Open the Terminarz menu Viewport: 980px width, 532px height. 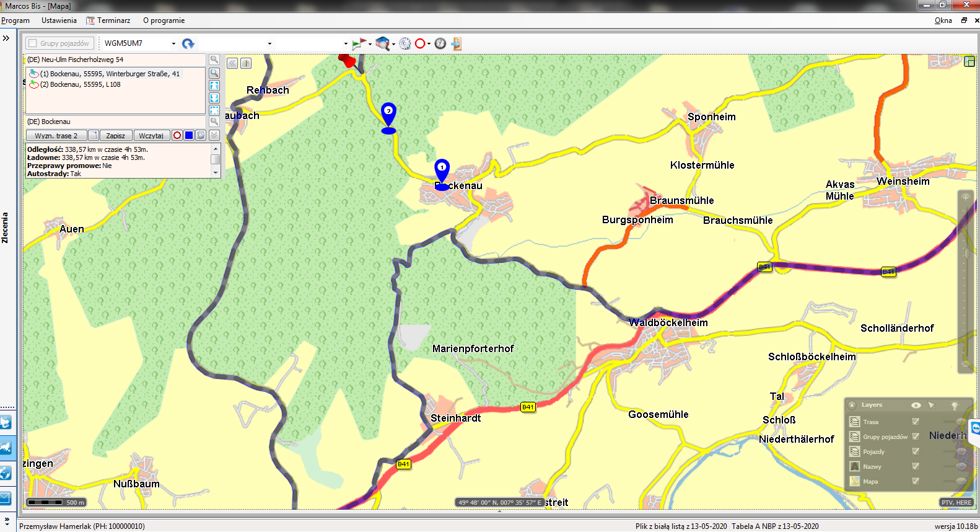point(113,20)
